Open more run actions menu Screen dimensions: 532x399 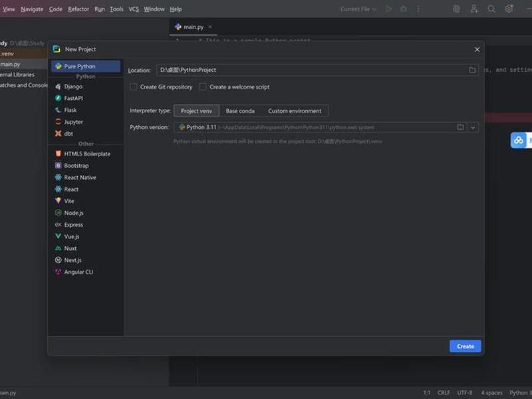pos(419,9)
